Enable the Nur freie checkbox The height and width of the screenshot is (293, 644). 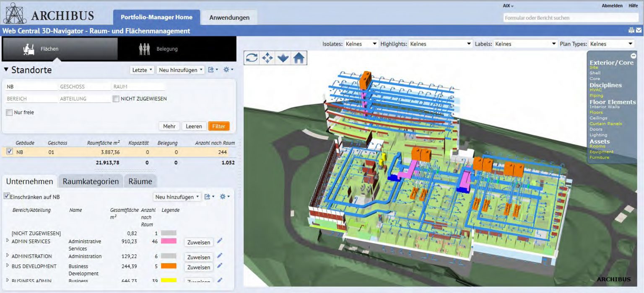tap(9, 113)
